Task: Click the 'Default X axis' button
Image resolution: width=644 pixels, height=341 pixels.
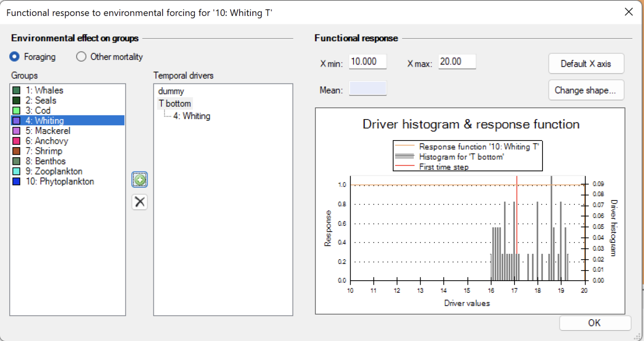Action: click(586, 63)
